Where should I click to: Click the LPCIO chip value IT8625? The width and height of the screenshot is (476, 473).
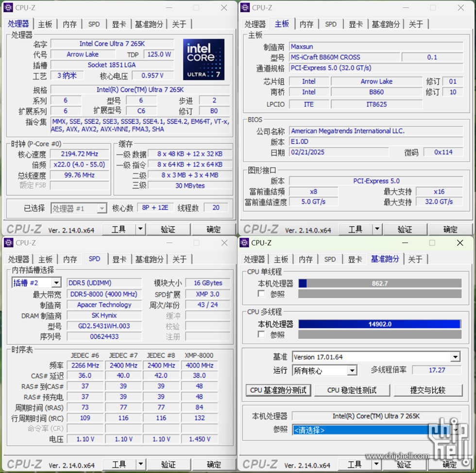tap(376, 104)
